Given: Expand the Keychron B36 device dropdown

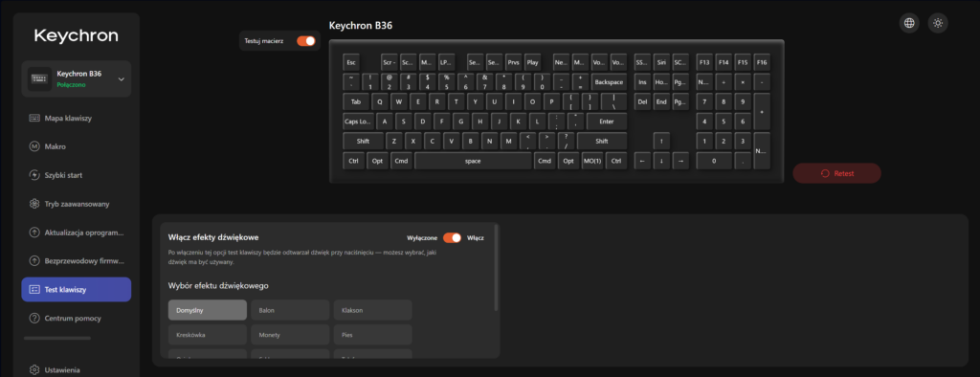Looking at the screenshot, I should 122,78.
